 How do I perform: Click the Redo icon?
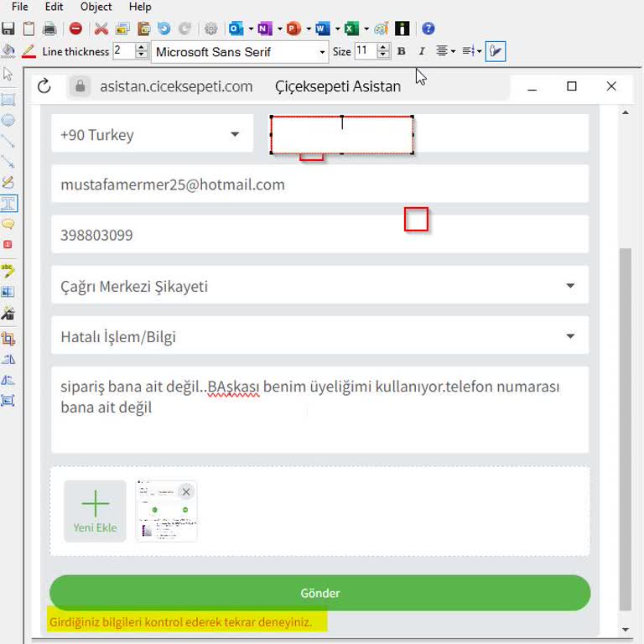click(x=185, y=29)
